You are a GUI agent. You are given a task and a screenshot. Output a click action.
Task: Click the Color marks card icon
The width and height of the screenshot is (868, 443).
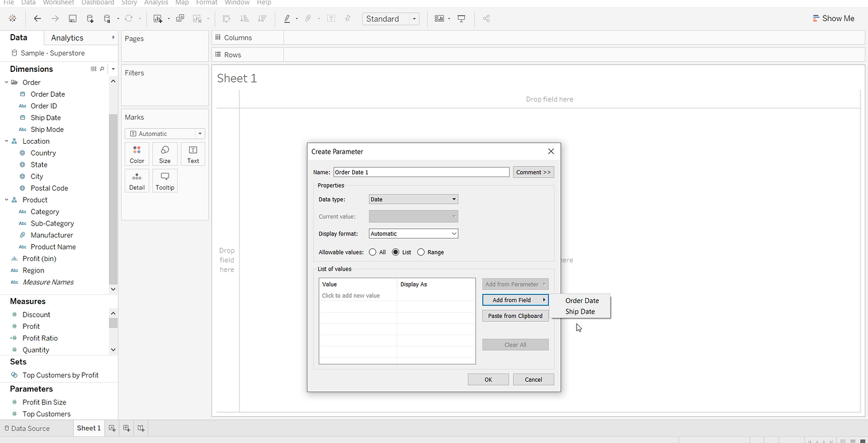point(137,154)
